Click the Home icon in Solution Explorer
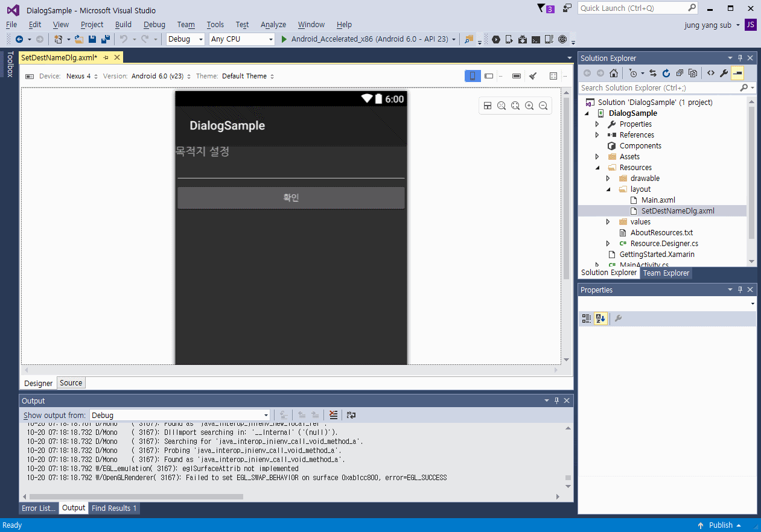The width and height of the screenshot is (761, 532). pos(614,73)
